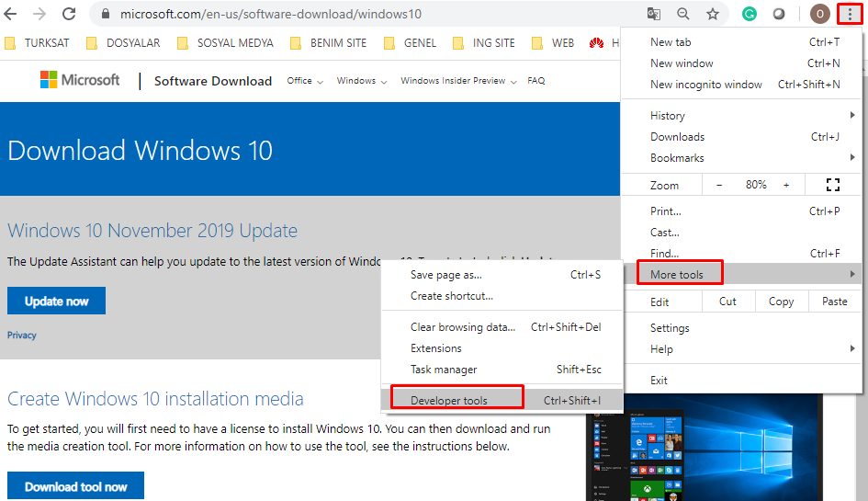Screen dimensions: 868x501
Task: Choose Cast... from the menu
Action: [742, 233]
